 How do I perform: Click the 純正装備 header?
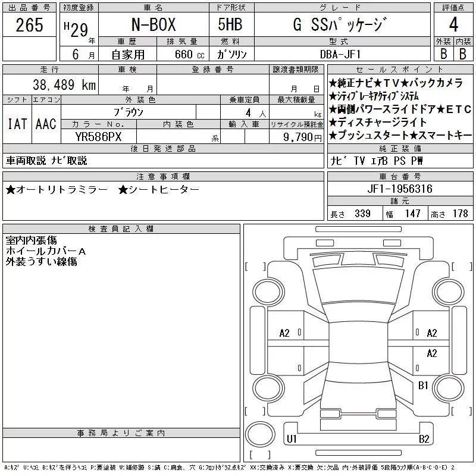tap(400, 148)
